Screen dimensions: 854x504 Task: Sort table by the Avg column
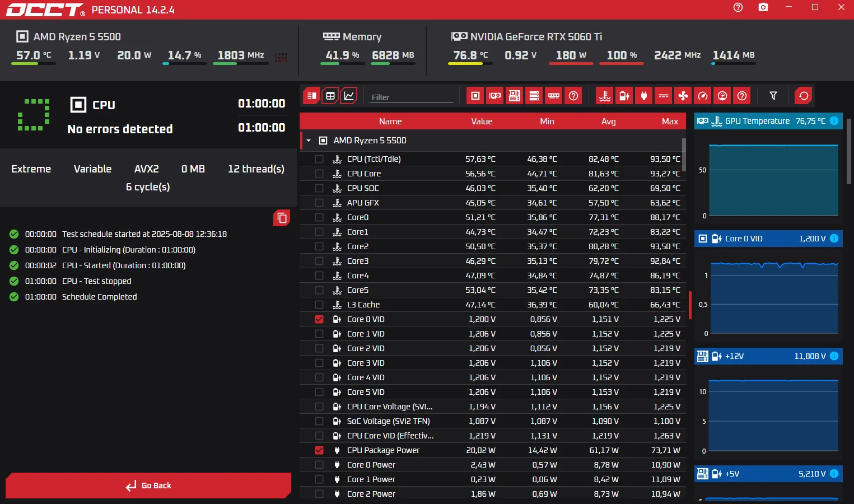click(x=609, y=122)
